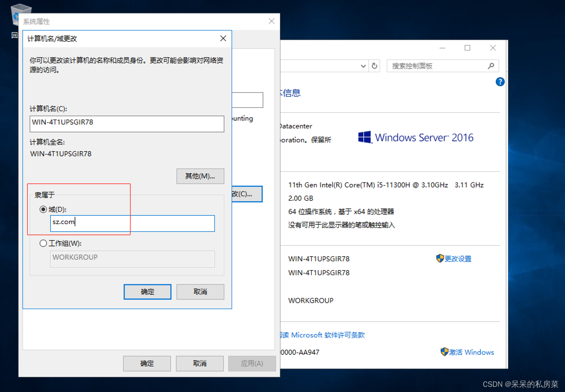Open the blue help question mark icon
Viewport: 565px width, 392px height.
[x=500, y=82]
